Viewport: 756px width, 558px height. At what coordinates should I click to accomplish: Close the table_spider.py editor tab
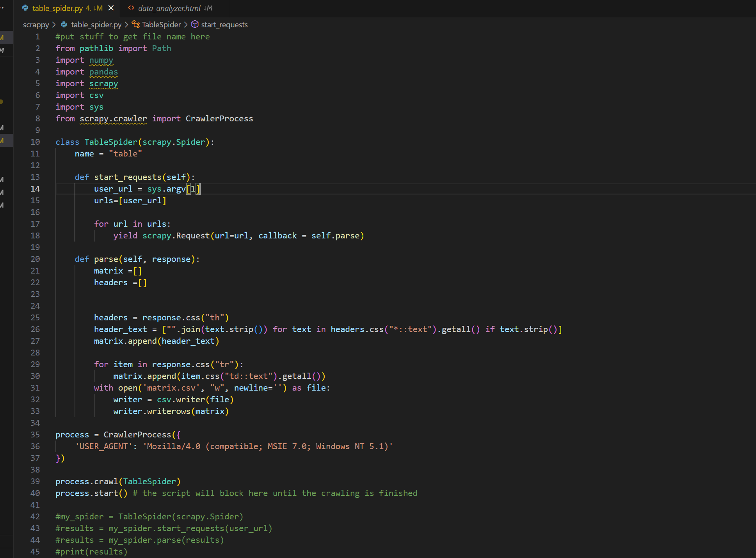pyautogui.click(x=111, y=8)
